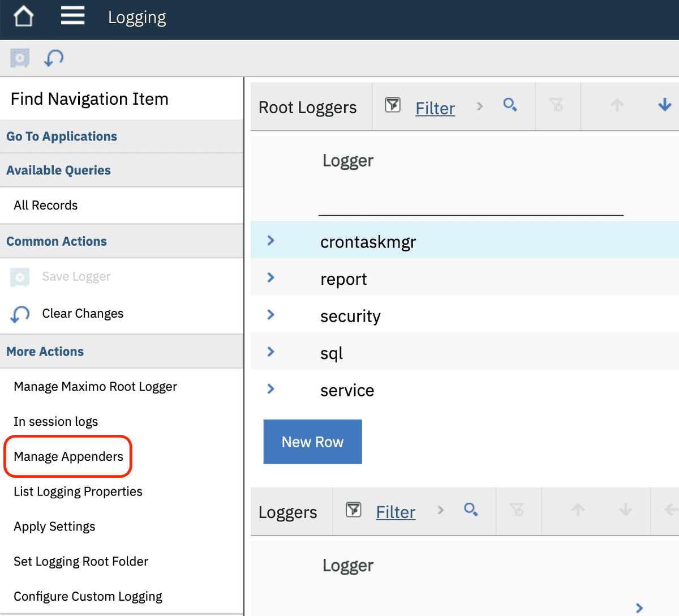Click the search magnifier in Root Loggers header
The image size is (679, 616).
(x=510, y=105)
